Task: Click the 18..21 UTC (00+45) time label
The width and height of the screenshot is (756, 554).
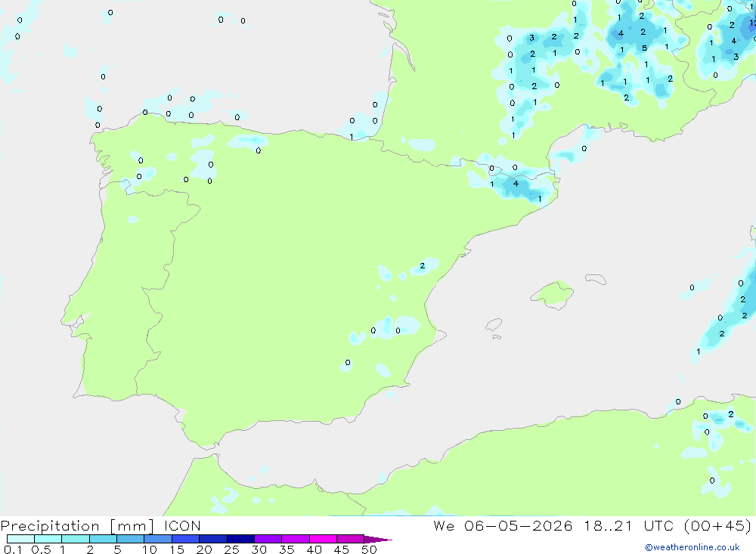Action: (x=668, y=525)
